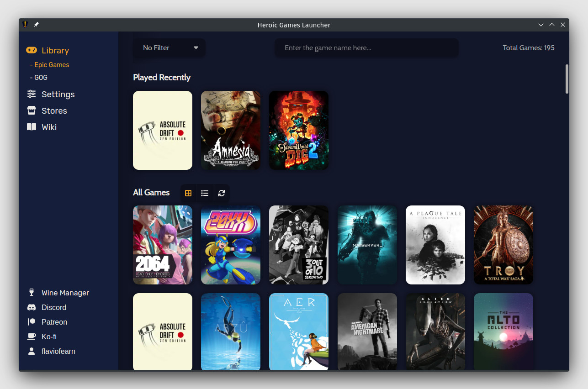
Task: Open SteamWorld Dig 2 game card
Action: click(x=299, y=130)
